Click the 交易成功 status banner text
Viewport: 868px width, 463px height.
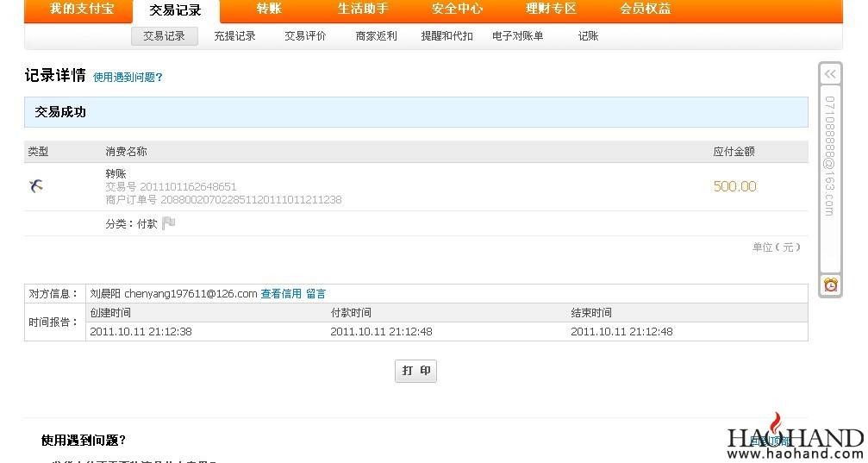(x=60, y=112)
